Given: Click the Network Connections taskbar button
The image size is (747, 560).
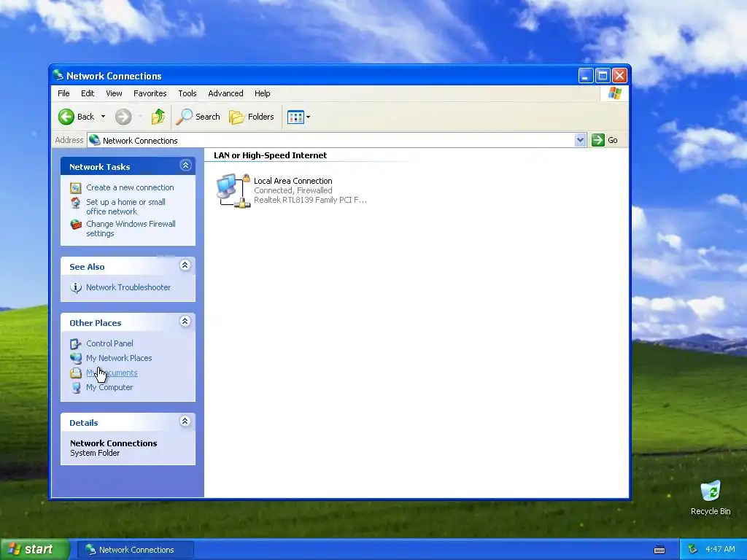Looking at the screenshot, I should 136,550.
